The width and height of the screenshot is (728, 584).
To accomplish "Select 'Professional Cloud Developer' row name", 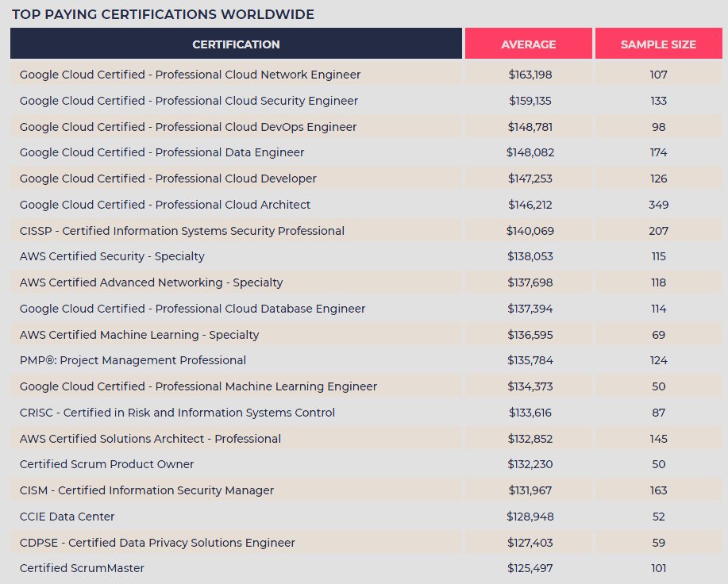I will tap(168, 178).
